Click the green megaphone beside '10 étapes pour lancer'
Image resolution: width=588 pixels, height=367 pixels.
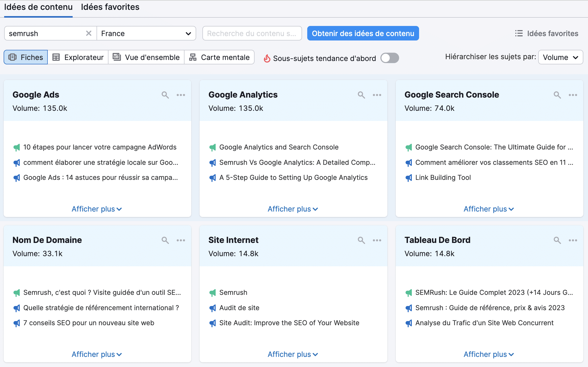(x=17, y=148)
